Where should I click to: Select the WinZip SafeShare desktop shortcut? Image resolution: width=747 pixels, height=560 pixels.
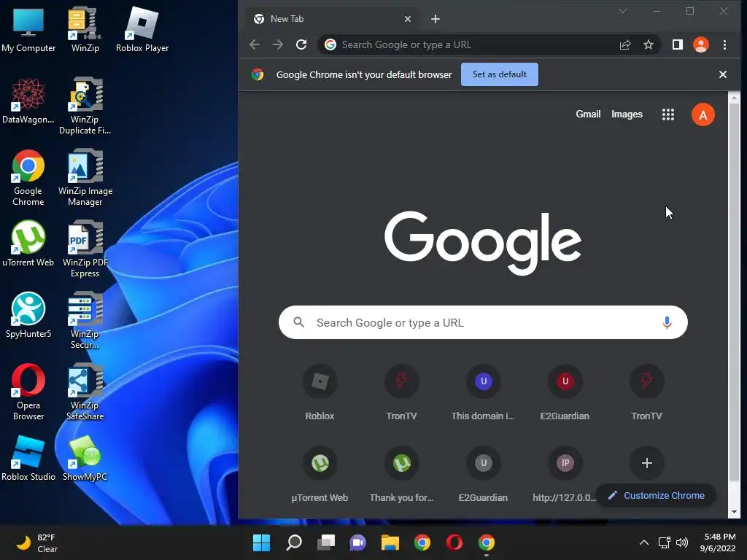(85, 392)
